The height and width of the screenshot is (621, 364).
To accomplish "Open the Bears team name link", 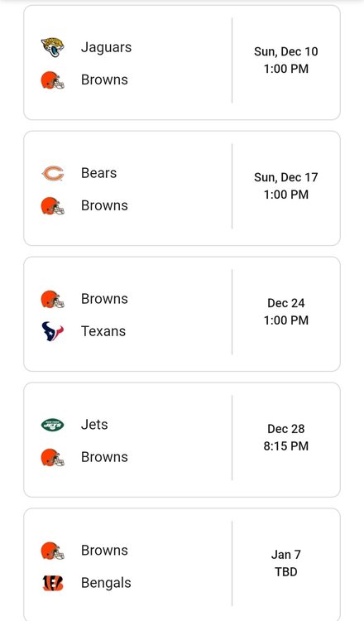I will 99,173.
